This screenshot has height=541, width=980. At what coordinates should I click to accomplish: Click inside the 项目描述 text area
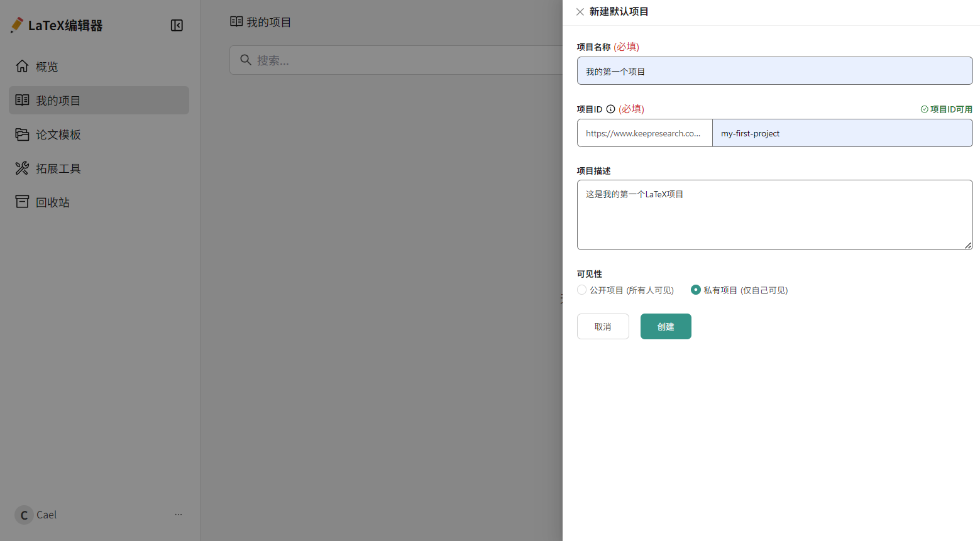pyautogui.click(x=774, y=214)
